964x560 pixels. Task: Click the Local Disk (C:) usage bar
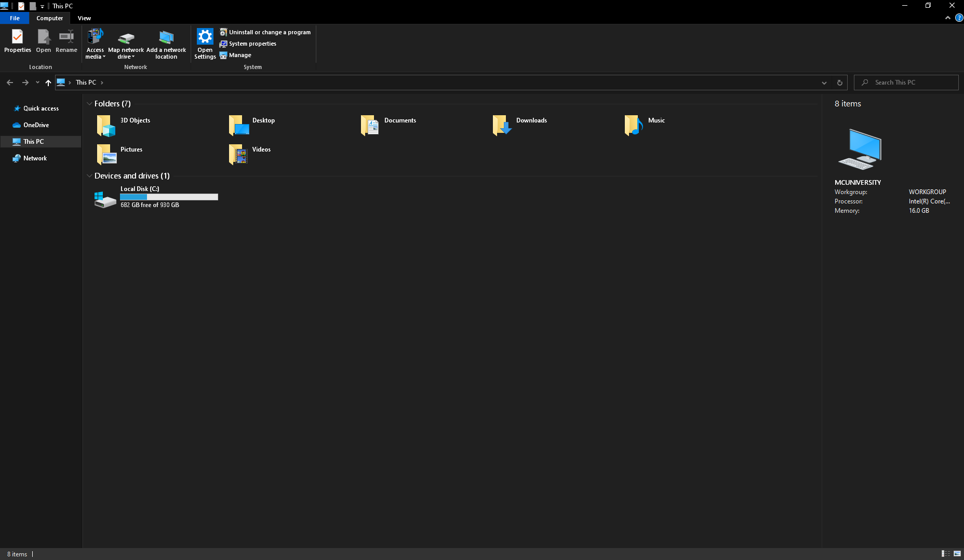pyautogui.click(x=168, y=197)
